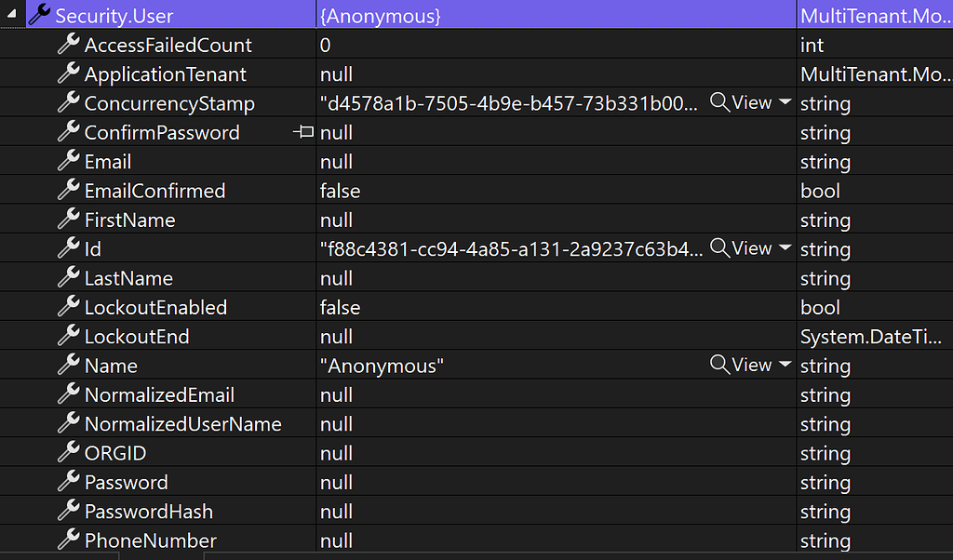This screenshot has width=953, height=560.
Task: Click the wrench icon next to Email
Action: pyautogui.click(x=68, y=162)
